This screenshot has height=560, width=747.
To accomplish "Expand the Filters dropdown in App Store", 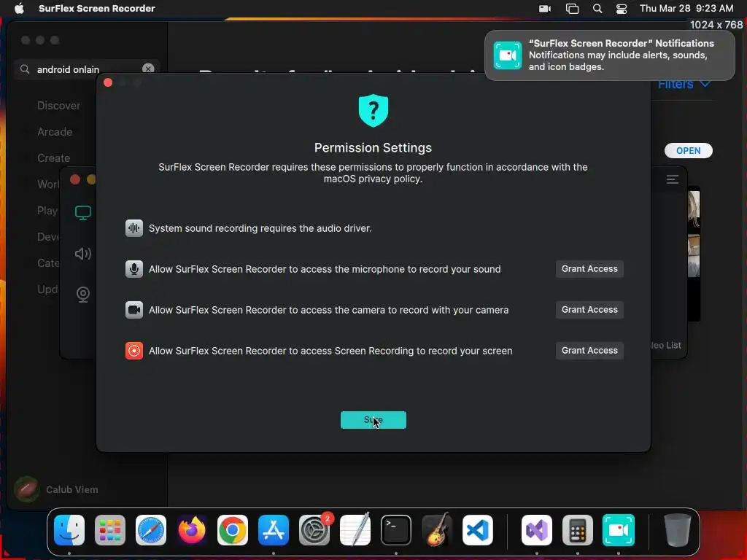I will [x=684, y=85].
